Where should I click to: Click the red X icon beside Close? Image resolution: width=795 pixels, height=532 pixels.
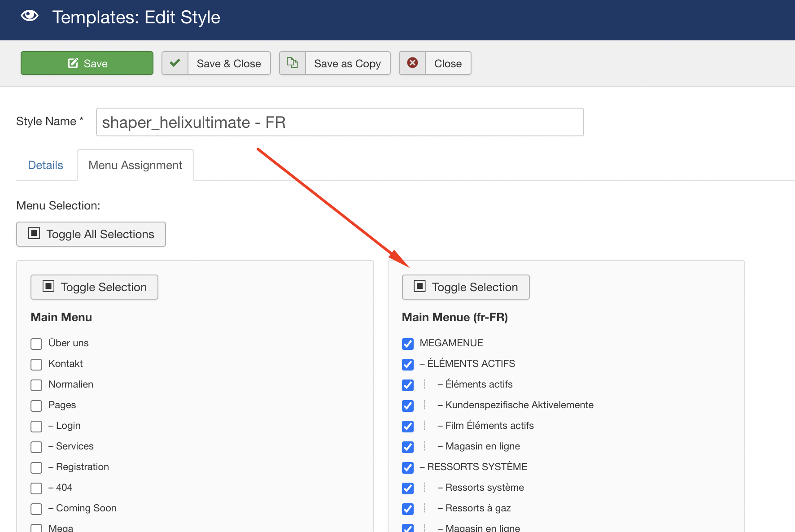pos(412,63)
